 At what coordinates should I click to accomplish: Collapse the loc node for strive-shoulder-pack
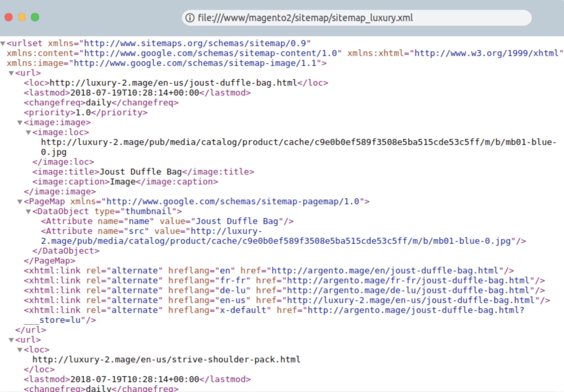(x=20, y=350)
